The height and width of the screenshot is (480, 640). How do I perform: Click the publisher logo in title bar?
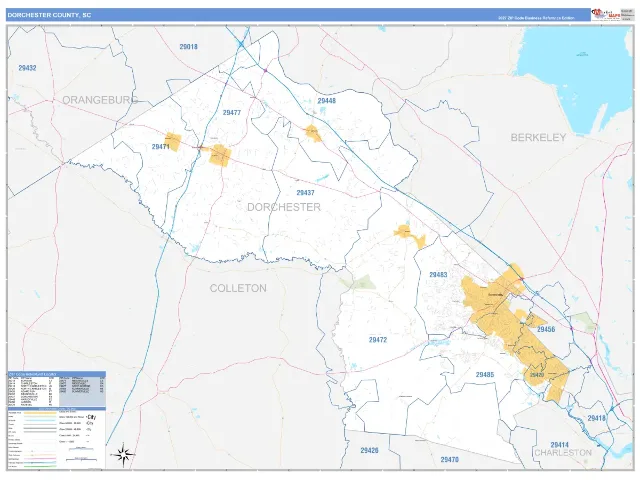coord(606,15)
